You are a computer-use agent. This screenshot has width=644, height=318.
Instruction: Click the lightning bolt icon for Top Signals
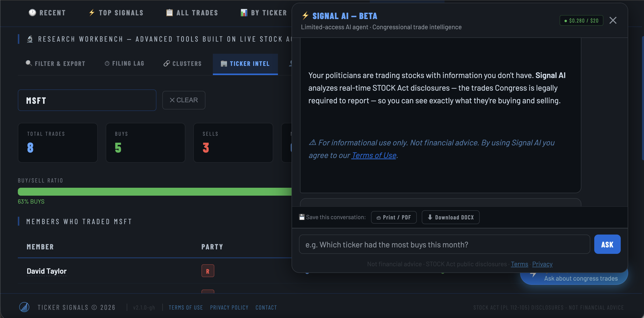[x=92, y=13]
